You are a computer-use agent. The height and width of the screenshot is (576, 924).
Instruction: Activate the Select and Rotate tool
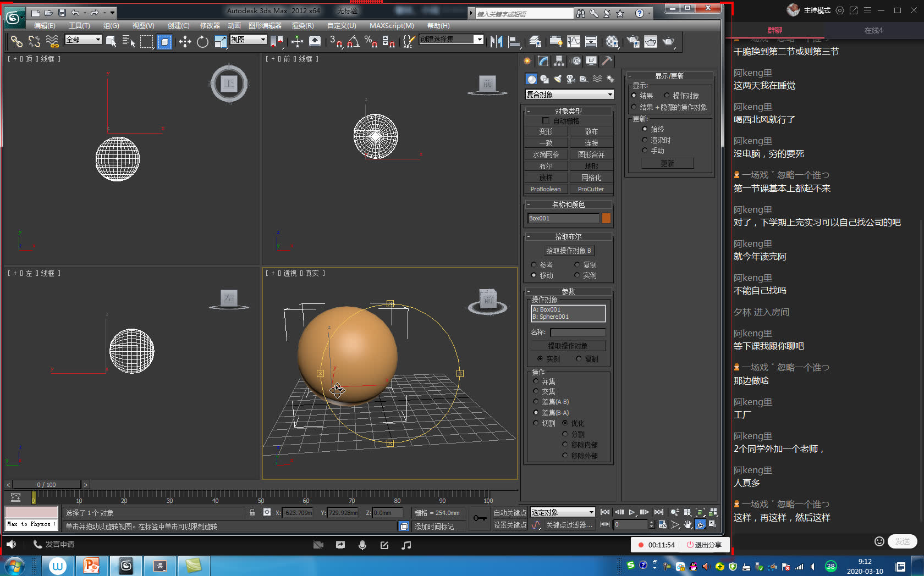202,42
